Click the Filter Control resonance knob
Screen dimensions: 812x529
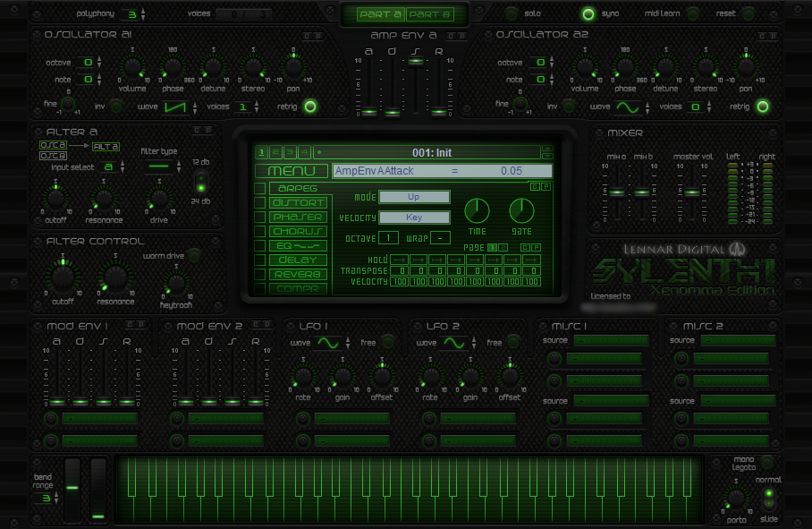(x=115, y=277)
